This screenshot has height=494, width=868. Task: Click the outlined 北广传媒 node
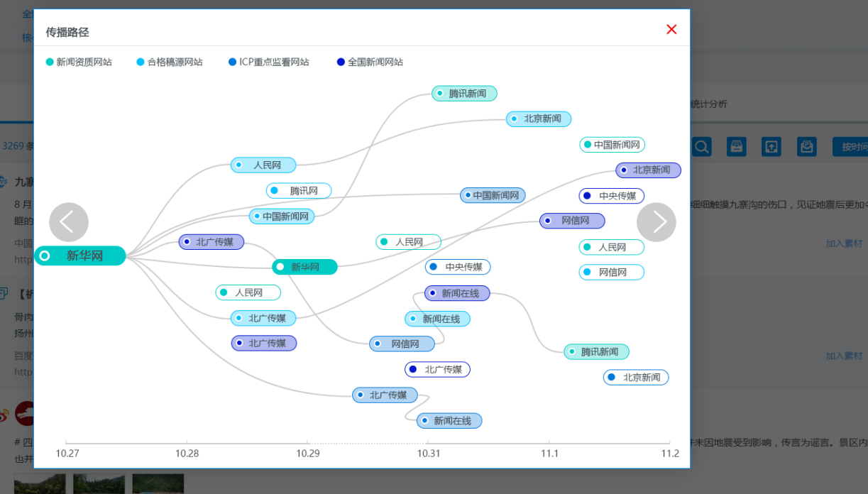(438, 370)
